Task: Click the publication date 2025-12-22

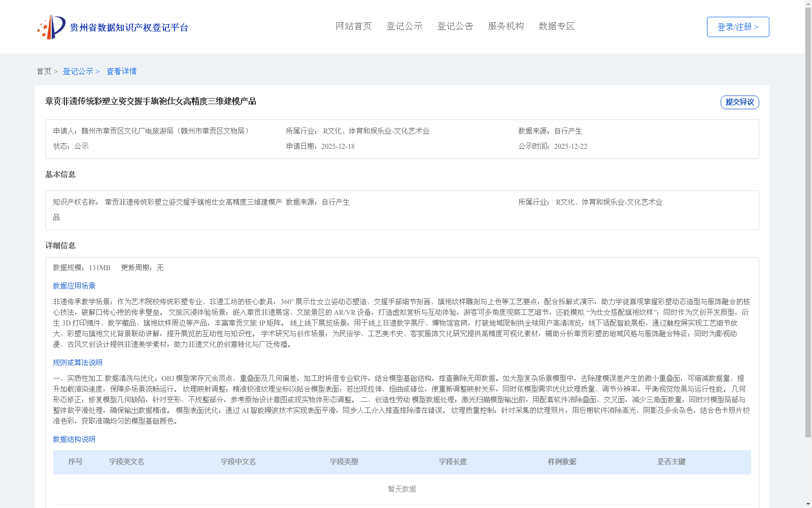Action: point(570,146)
